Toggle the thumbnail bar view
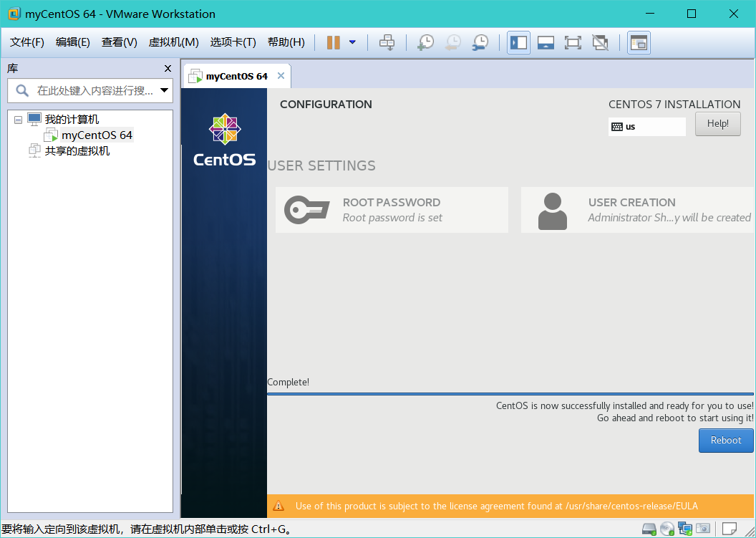Image resolution: width=756 pixels, height=538 pixels. pos(546,42)
